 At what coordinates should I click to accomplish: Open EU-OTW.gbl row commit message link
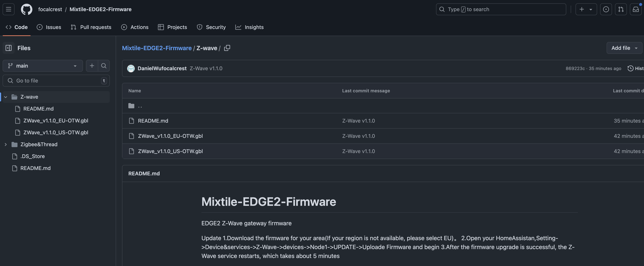(x=358, y=136)
